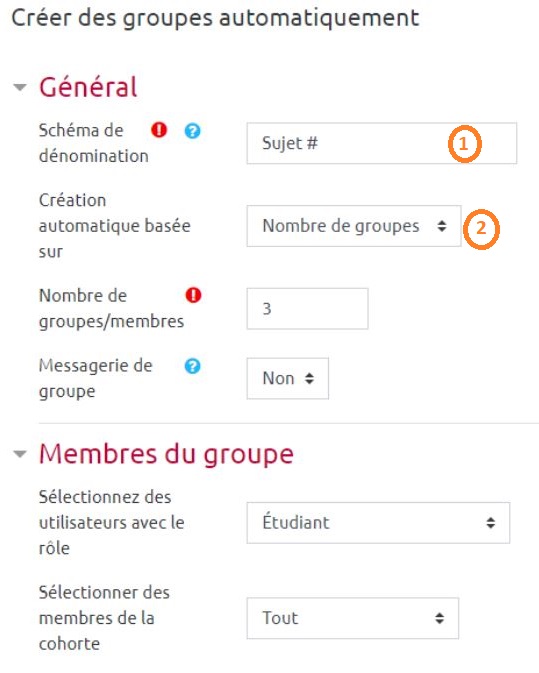
Task: Click the Sélectionner des membres de la cohorte label
Action: [x=104, y=618]
